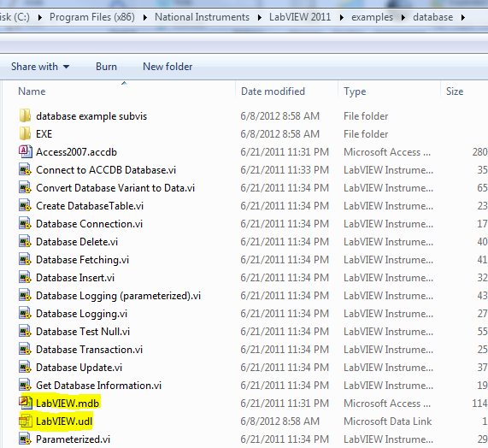Screen dimensions: 488x448
Task: Expand the arrow after database breadcrumb
Action: click(x=463, y=17)
